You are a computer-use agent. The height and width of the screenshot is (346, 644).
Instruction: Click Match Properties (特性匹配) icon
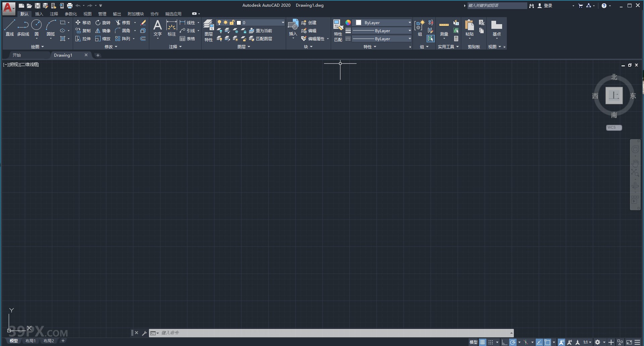338,31
